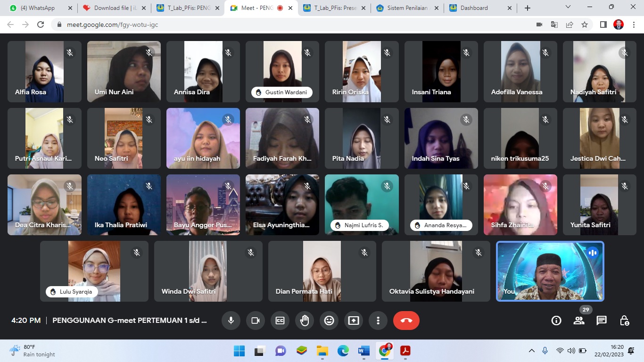Bookmark this page with star icon
The height and width of the screenshot is (362, 644).
pos(585,25)
